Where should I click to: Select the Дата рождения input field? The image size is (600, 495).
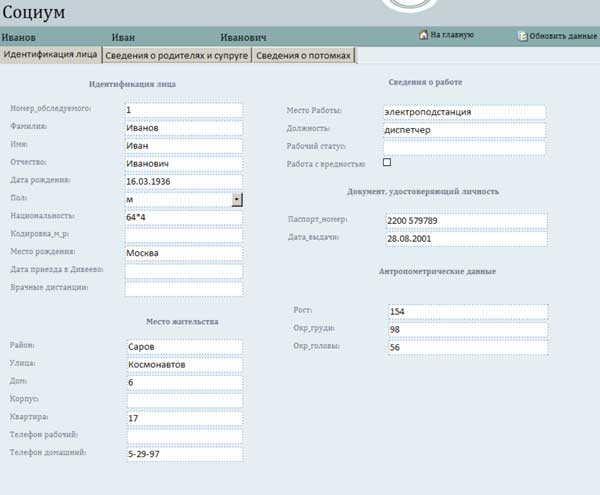point(183,181)
